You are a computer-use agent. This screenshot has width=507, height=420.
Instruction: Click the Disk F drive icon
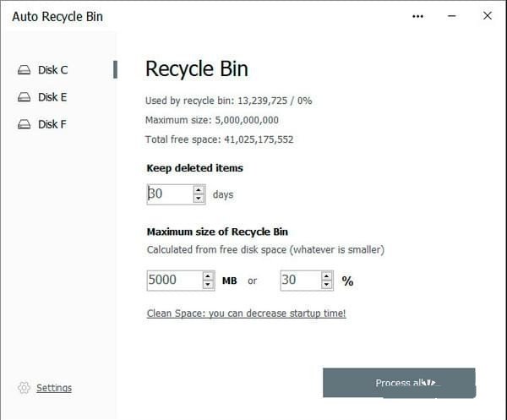click(24, 124)
